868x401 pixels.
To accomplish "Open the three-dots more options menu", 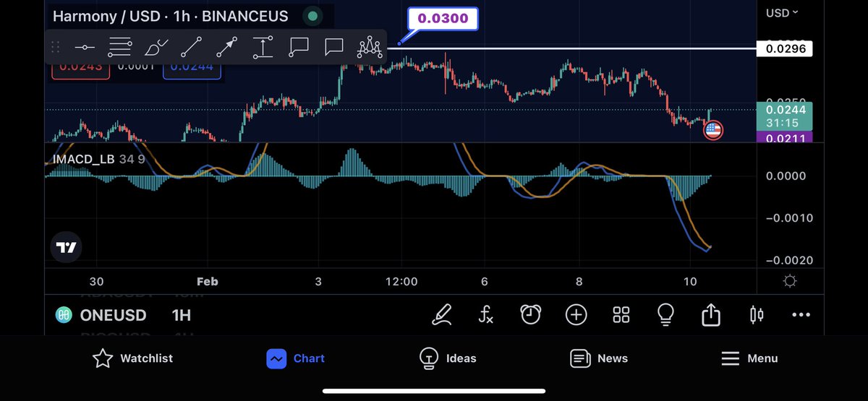I will coord(801,315).
